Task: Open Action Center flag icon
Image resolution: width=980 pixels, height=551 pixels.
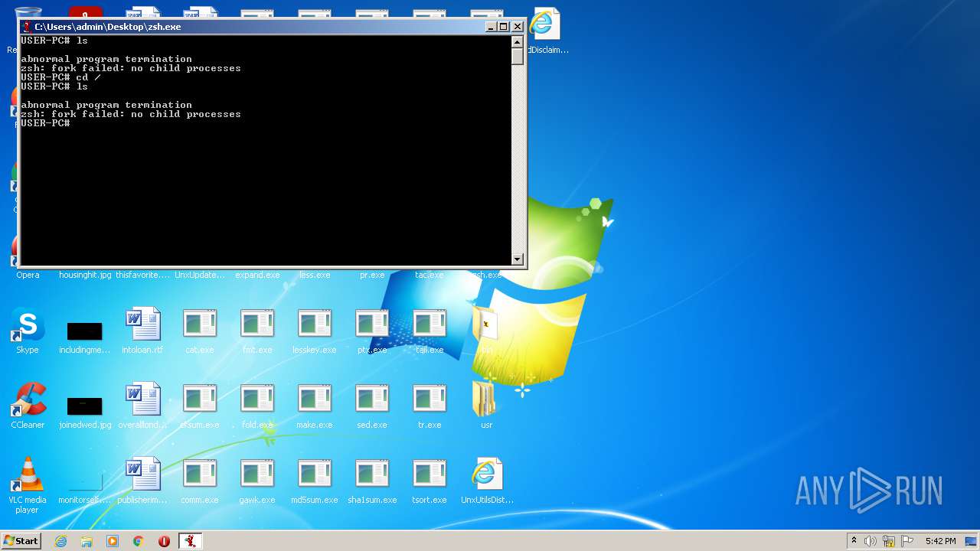Action: coord(907,541)
